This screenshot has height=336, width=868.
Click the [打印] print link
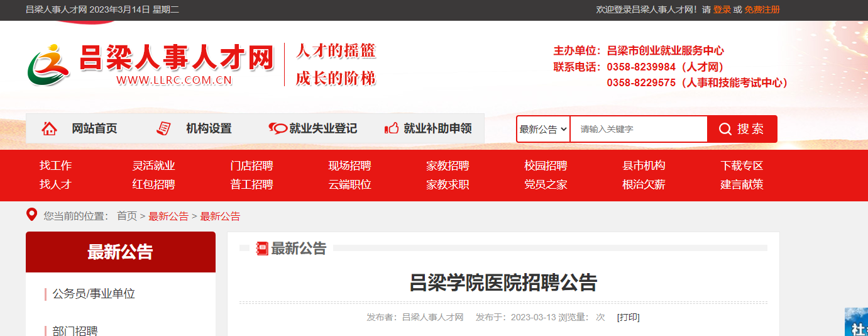(x=628, y=317)
